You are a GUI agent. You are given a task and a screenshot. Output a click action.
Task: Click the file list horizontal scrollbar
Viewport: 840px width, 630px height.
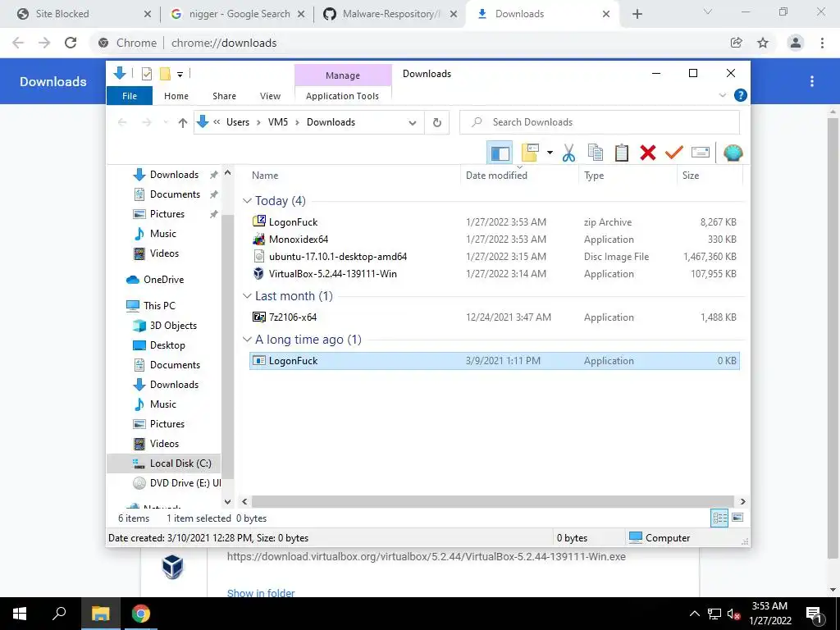pos(492,501)
